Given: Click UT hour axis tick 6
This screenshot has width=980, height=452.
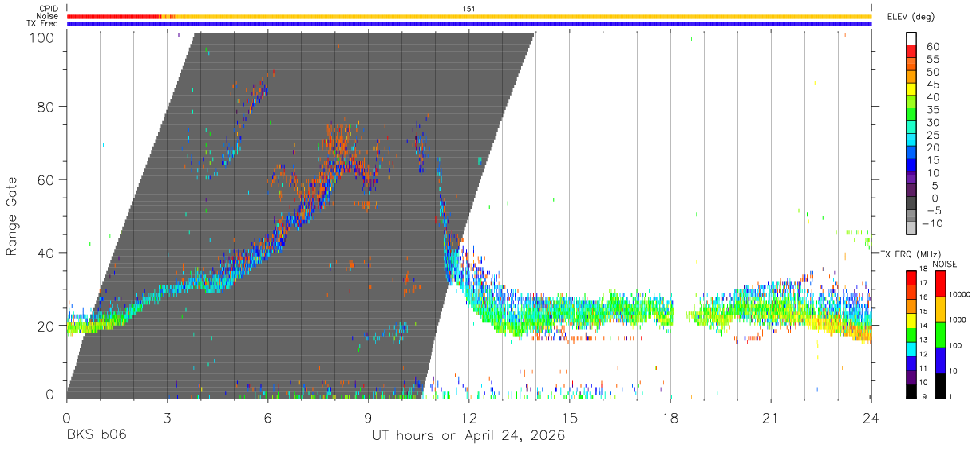Looking at the screenshot, I should (x=267, y=417).
